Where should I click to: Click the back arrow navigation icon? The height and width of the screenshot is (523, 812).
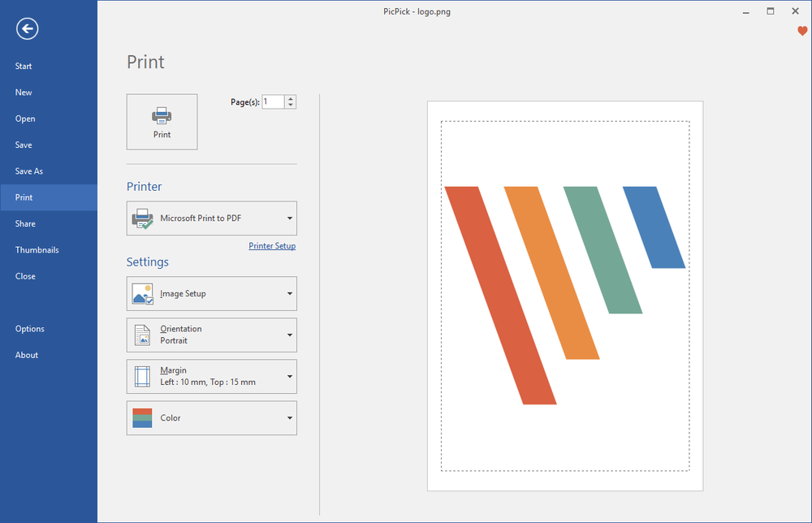pos(27,28)
